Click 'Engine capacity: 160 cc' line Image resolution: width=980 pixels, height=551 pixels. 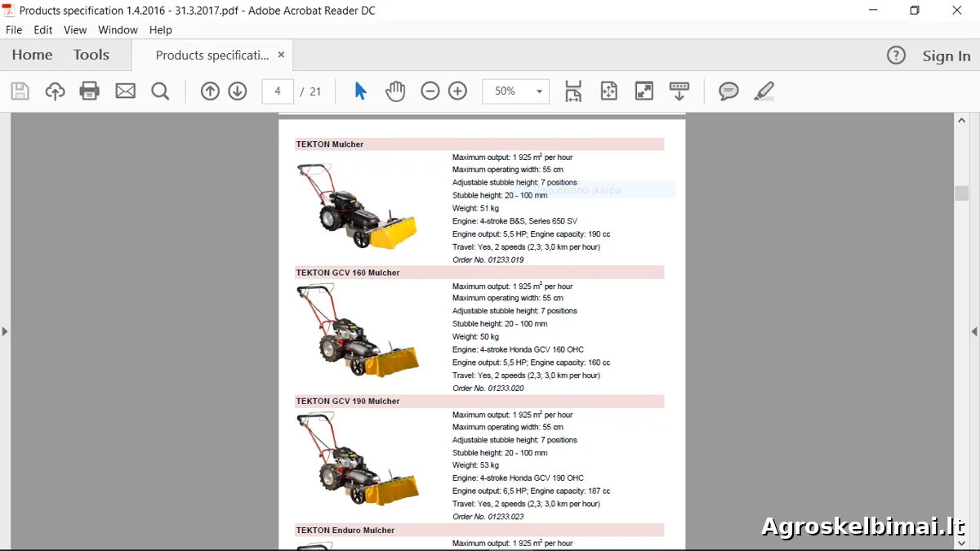tap(570, 362)
